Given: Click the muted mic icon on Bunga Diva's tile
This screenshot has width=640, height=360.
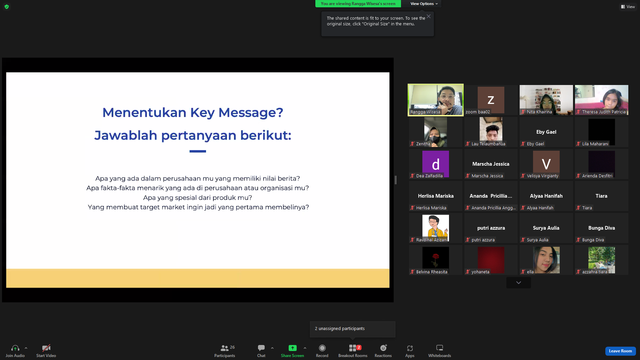Looking at the screenshot, I should click(x=578, y=240).
